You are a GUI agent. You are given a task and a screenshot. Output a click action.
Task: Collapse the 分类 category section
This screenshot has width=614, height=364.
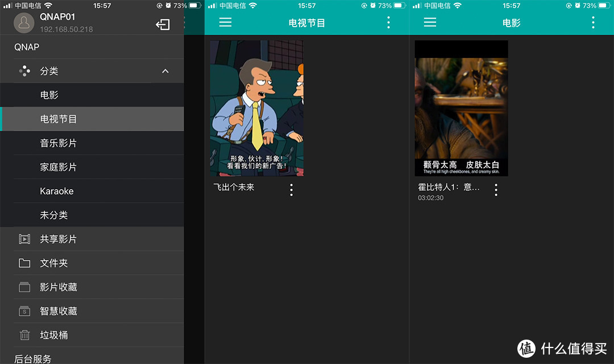(165, 71)
